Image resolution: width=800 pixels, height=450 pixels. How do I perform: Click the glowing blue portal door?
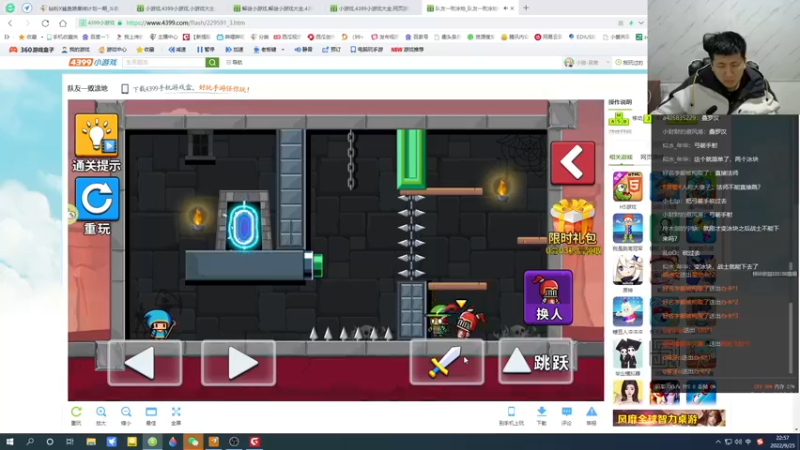pyautogui.click(x=244, y=225)
